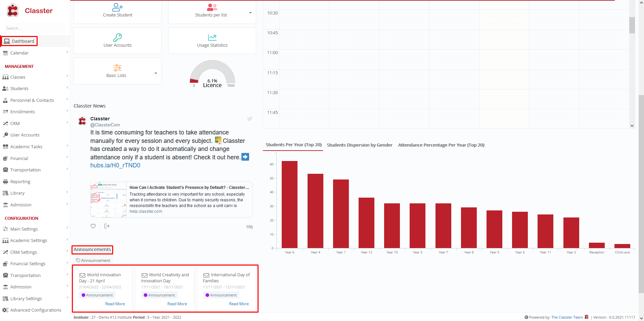Click the User Accounts sidebar key icon
The width and height of the screenshot is (644, 321).
5,135
